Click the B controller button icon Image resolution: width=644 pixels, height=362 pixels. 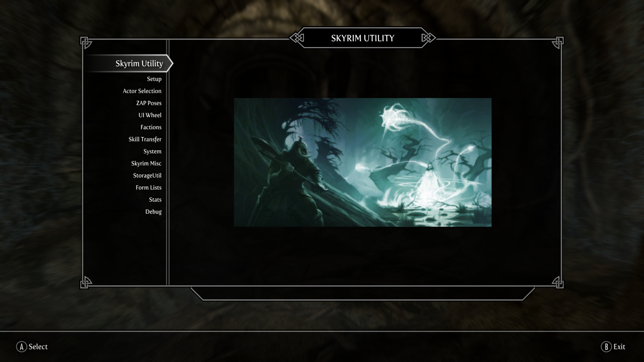pyautogui.click(x=606, y=347)
